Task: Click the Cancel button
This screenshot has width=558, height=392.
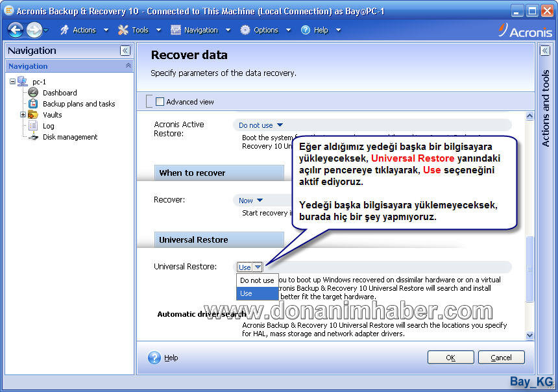Action: click(x=501, y=358)
